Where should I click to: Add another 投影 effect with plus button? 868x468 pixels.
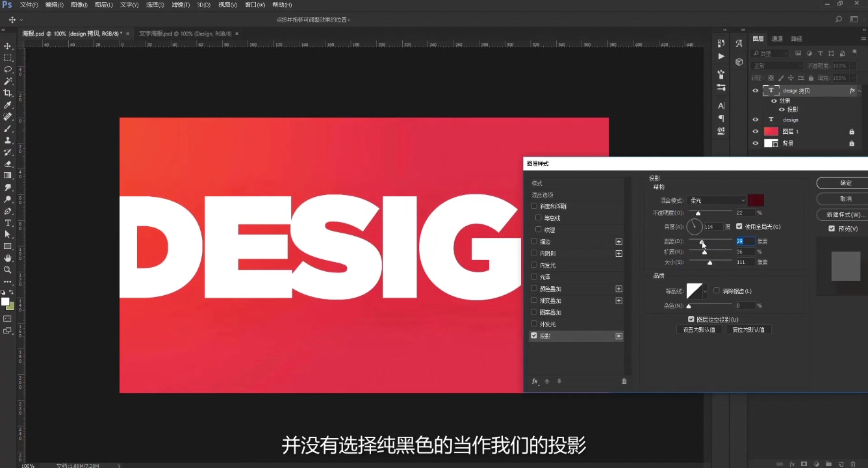[619, 336]
